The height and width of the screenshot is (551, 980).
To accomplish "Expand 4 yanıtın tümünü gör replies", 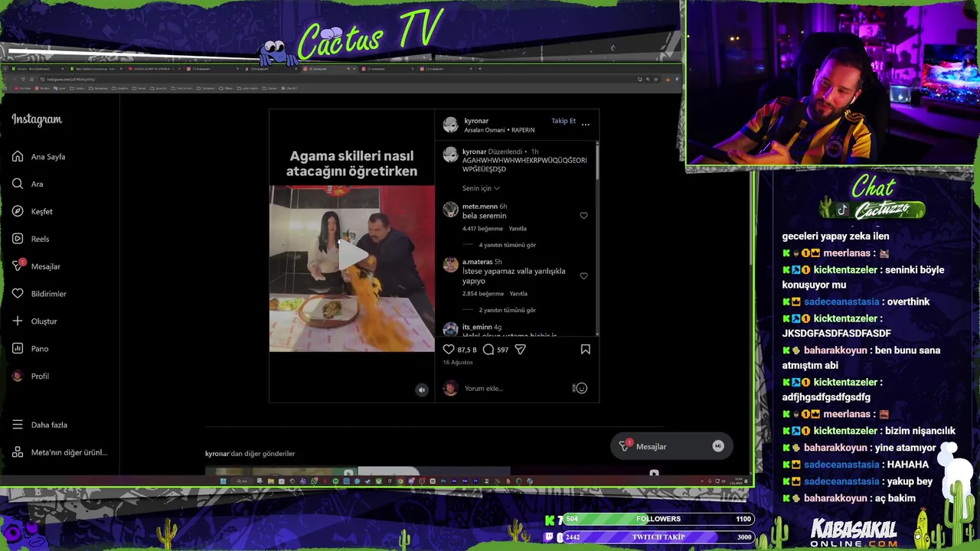I will coord(507,245).
